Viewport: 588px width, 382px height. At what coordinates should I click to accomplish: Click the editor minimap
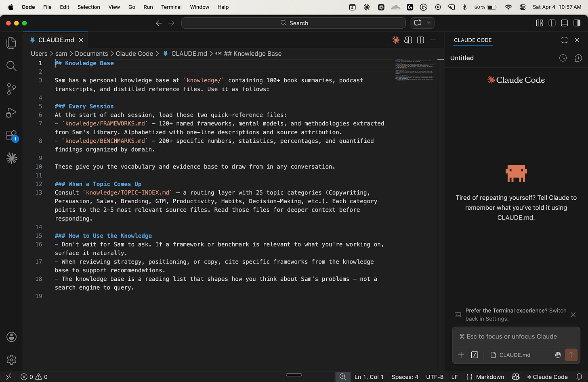coord(416,70)
